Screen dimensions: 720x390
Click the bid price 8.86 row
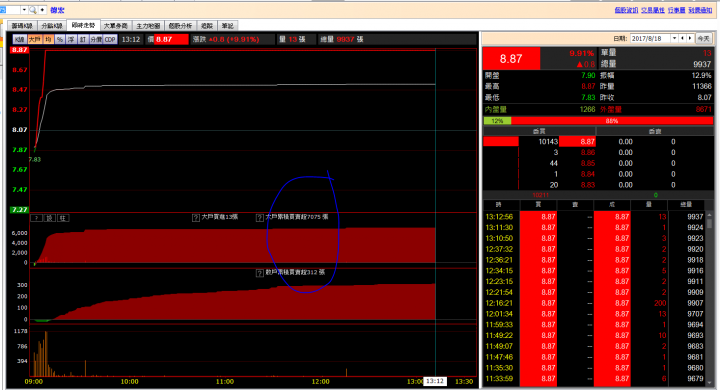pyautogui.click(x=588, y=153)
